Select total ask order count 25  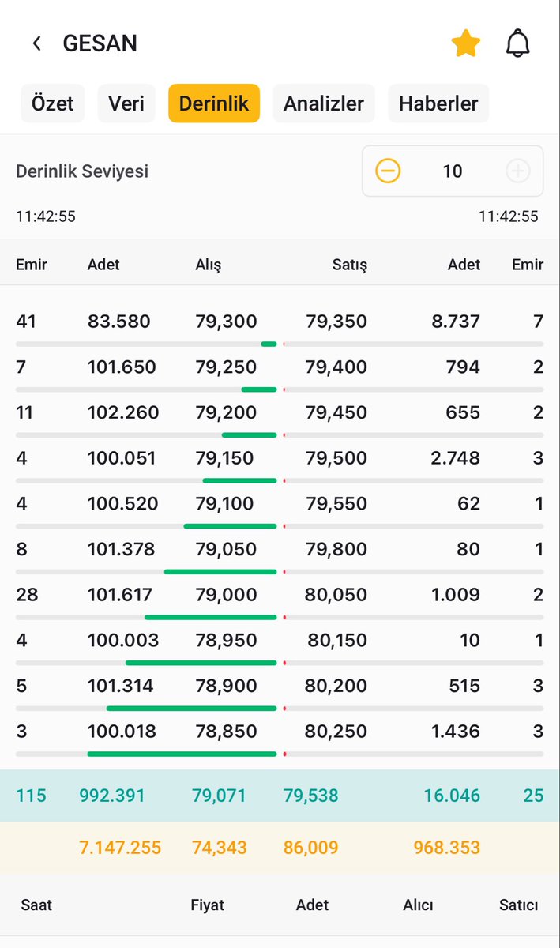[x=534, y=796]
